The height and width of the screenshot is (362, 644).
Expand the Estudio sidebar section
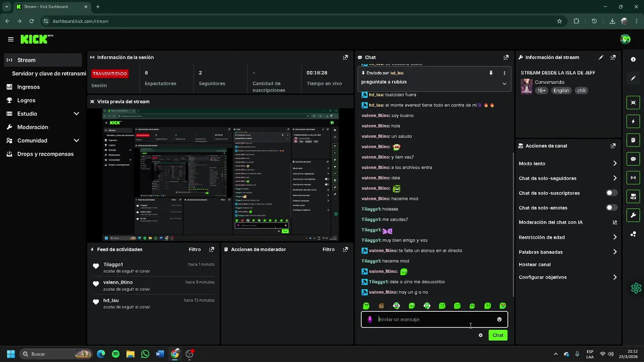(x=76, y=114)
